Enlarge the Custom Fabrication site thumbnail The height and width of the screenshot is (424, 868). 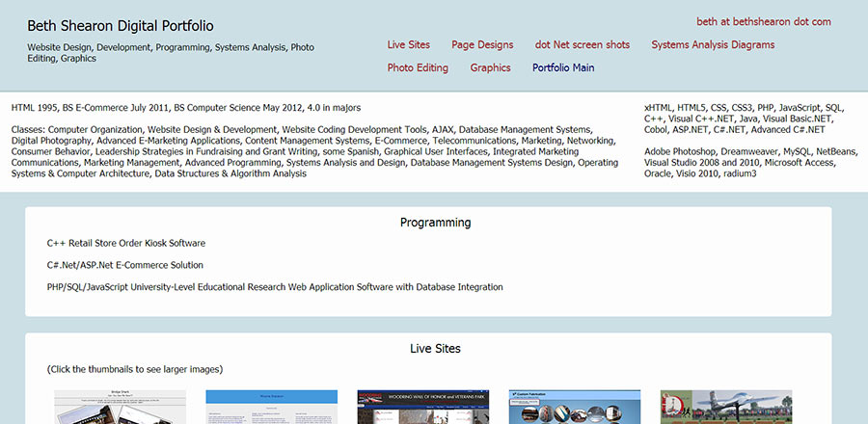[x=575, y=407]
